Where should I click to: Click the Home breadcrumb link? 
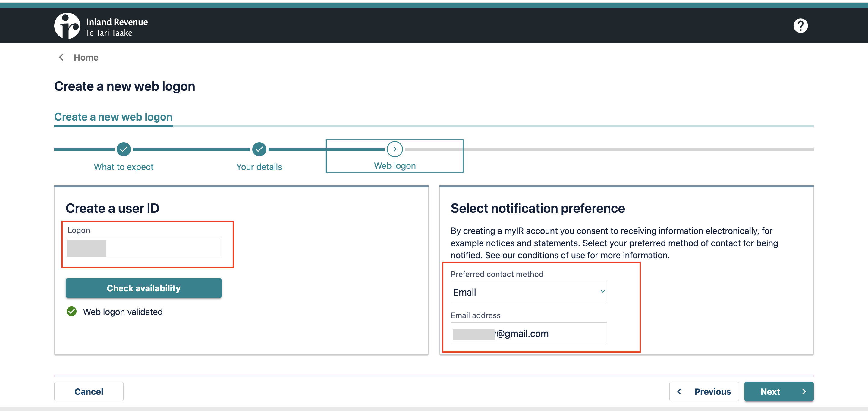pos(86,58)
